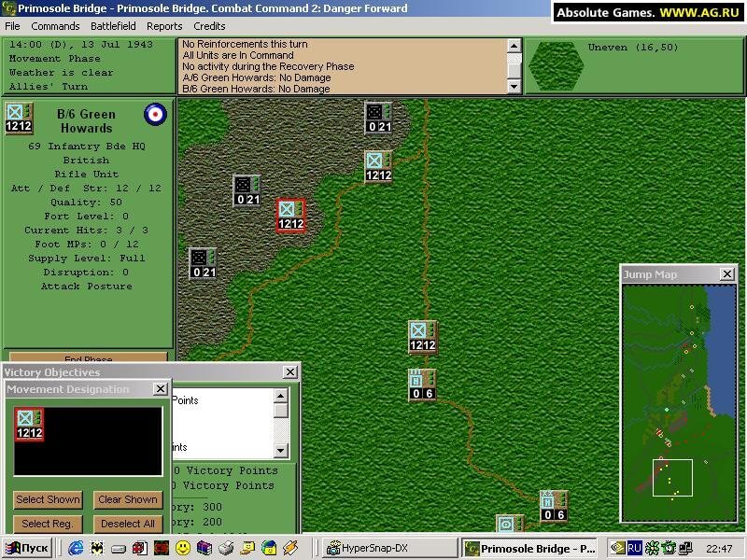Click the printer quick launch icon
747x560 pixels.
pos(226,548)
